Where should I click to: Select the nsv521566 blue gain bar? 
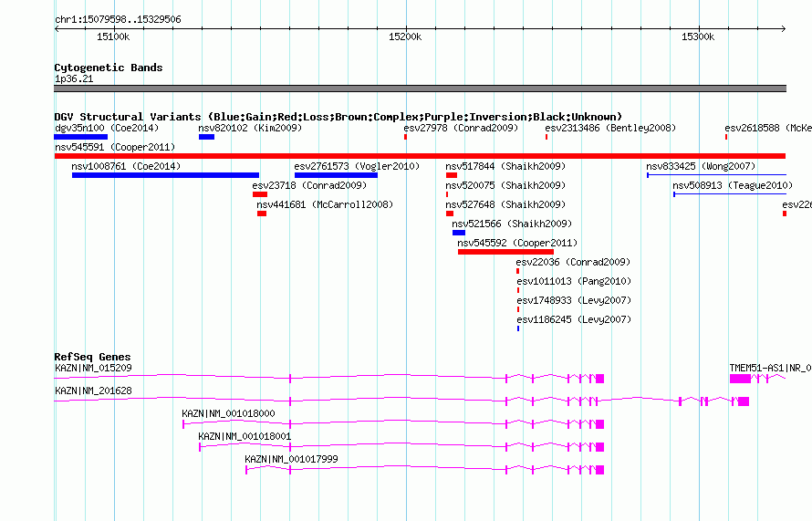[459, 233]
